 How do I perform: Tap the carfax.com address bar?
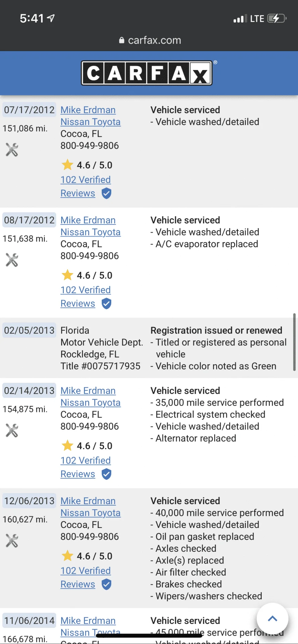pyautogui.click(x=150, y=40)
